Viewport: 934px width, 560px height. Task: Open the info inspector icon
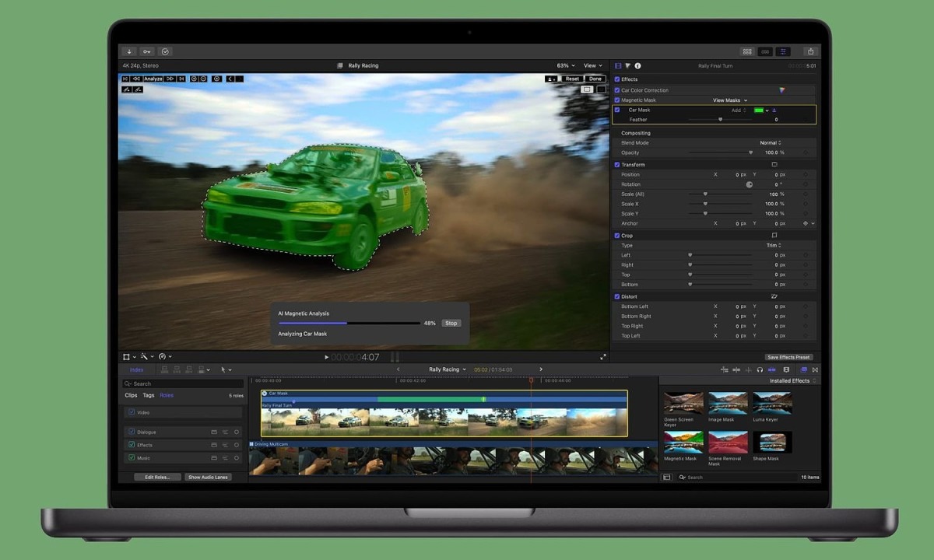click(x=637, y=66)
